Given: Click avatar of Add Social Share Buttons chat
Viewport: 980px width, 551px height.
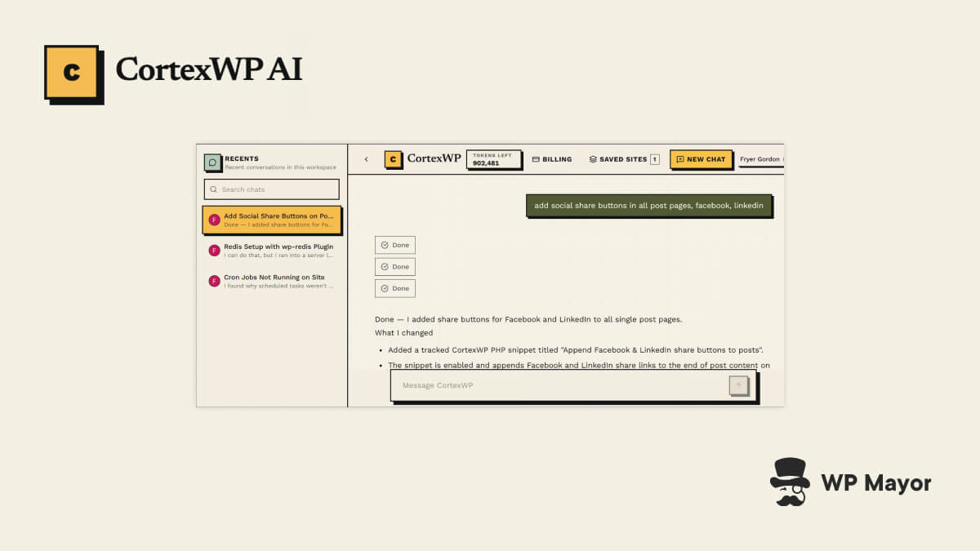Looking at the screenshot, I should pos(214,220).
